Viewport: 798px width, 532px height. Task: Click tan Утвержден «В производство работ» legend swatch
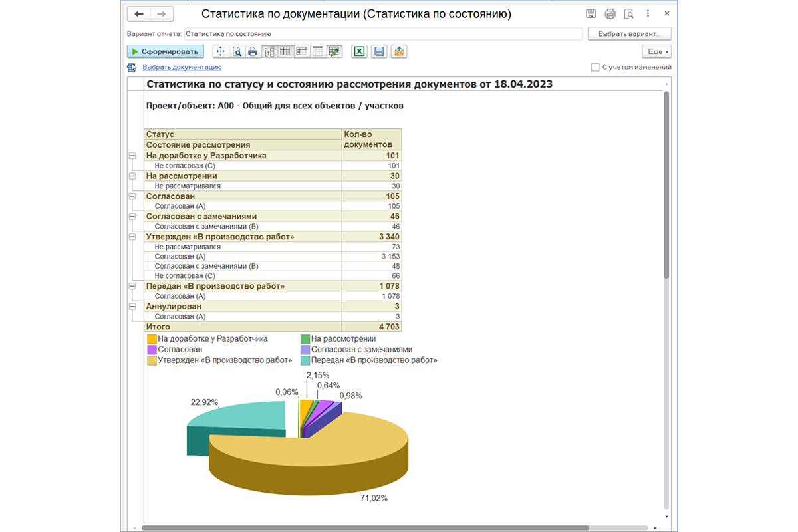[152, 360]
